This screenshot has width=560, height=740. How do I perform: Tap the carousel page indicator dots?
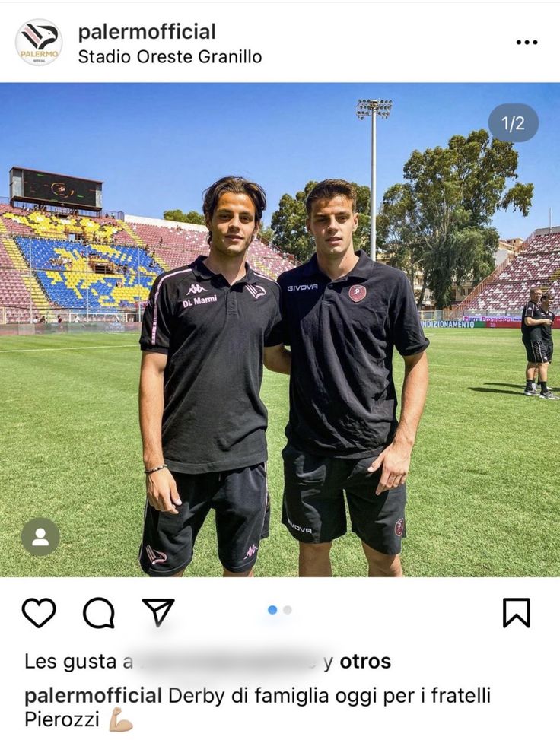pyautogui.click(x=280, y=608)
